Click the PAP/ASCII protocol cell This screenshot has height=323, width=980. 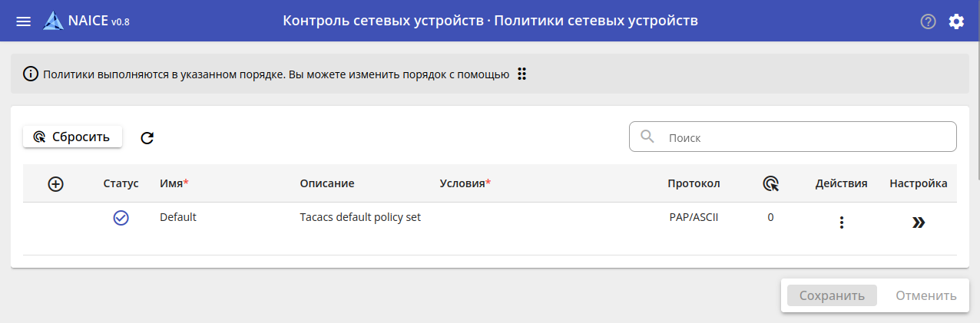point(694,217)
